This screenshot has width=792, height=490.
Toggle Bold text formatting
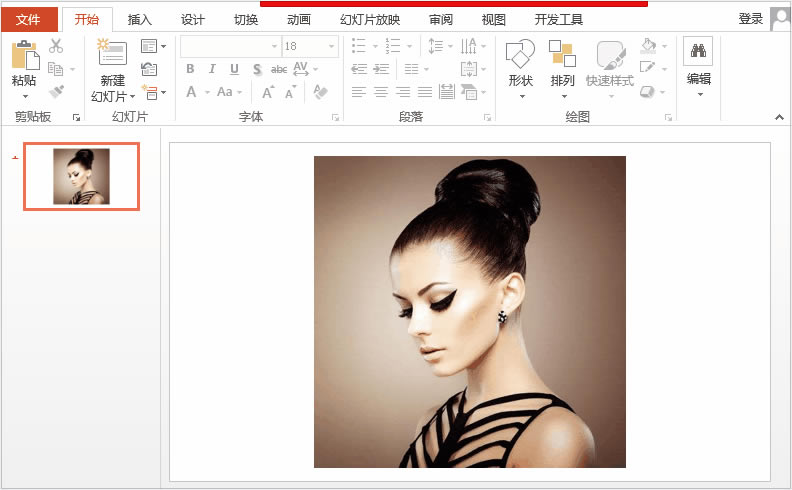(190, 69)
